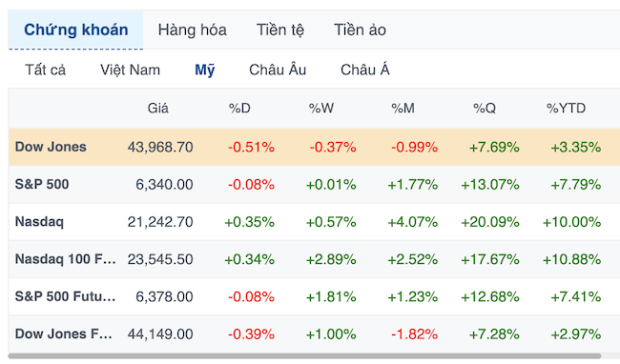Switch to the Tiền tệ tab

(x=280, y=30)
